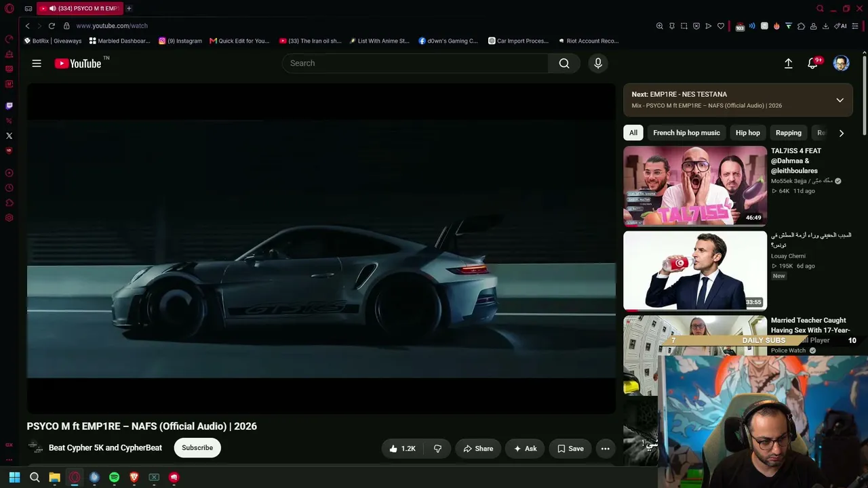Open the Quick Edit for You bookmark
This screenshot has height=488, width=868.
click(x=239, y=41)
